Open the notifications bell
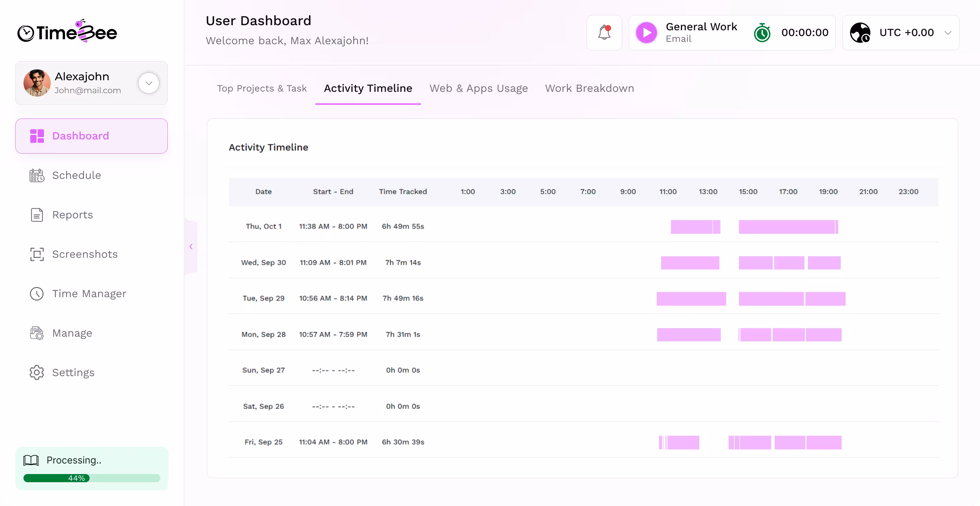980x506 pixels. coord(604,33)
